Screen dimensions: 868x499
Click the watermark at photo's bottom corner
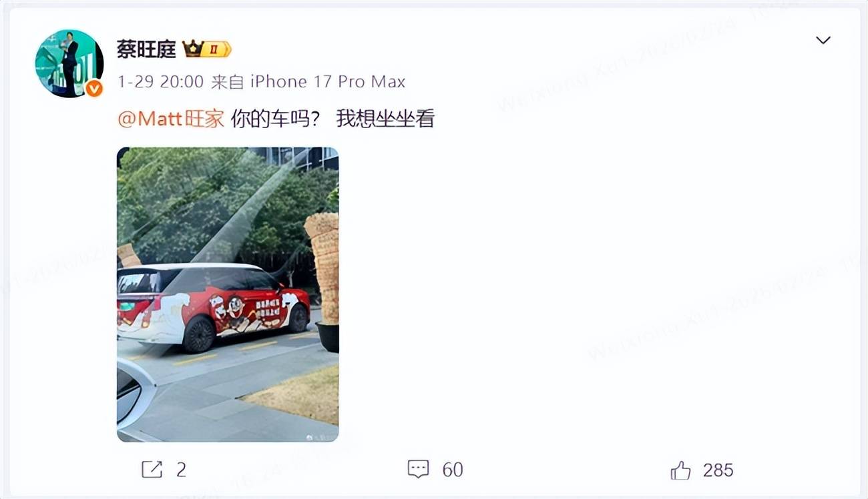tap(320, 436)
